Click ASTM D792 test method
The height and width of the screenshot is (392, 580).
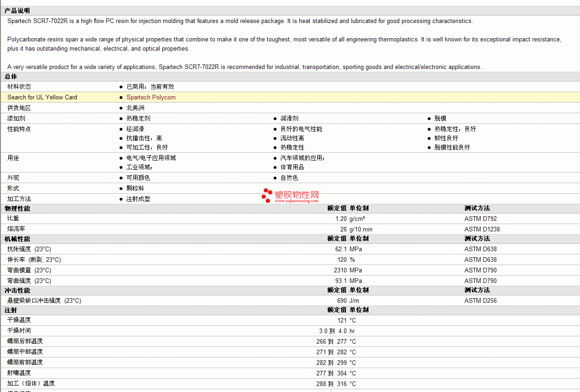tap(481, 219)
